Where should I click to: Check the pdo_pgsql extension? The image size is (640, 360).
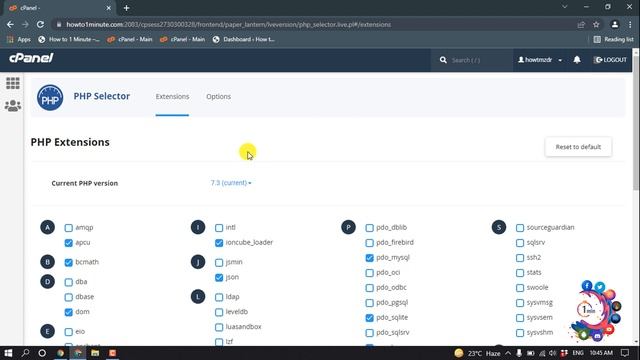tap(369, 303)
